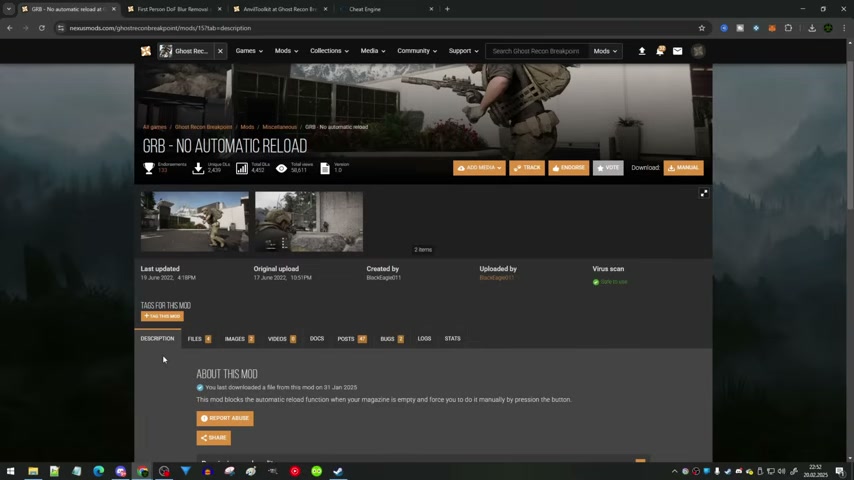Screen dimensions: 854x480
Task: Open the Add Media dropdown button
Action: coord(479,168)
